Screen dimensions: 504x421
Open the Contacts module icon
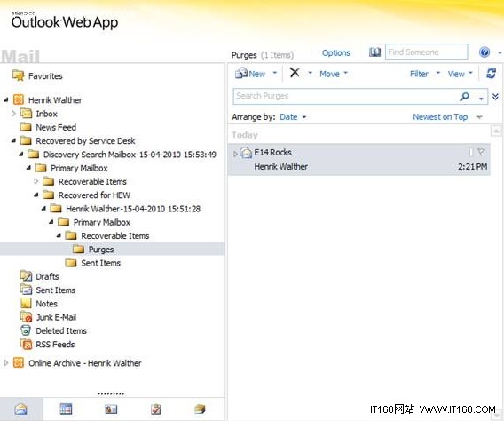pos(111,409)
